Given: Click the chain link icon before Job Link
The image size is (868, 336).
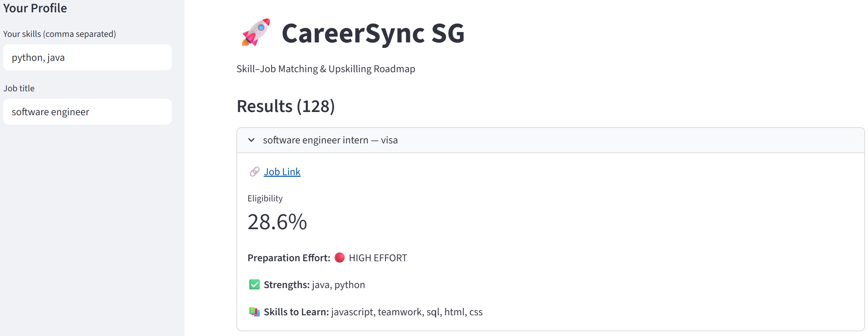Looking at the screenshot, I should click(x=254, y=172).
